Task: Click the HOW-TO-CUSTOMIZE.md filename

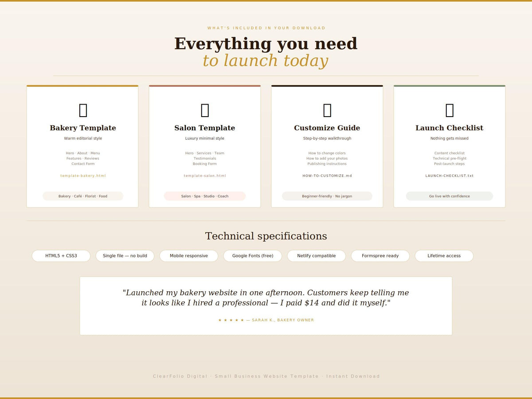Action: coord(327,176)
